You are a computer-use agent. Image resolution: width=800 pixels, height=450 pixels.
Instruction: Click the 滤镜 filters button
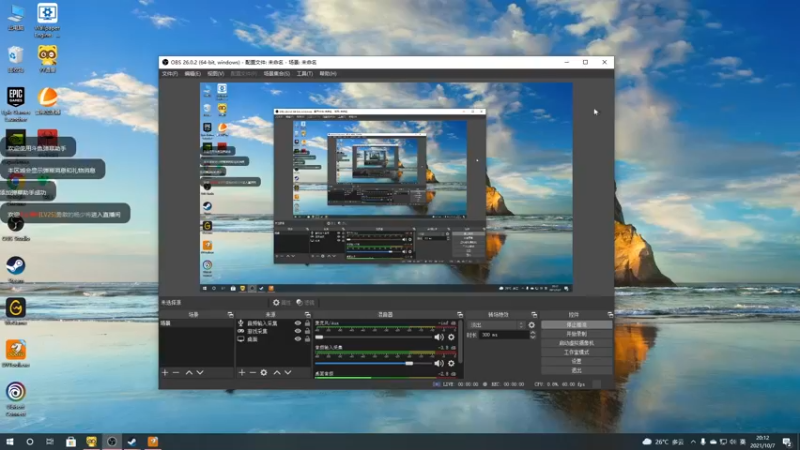[306, 303]
